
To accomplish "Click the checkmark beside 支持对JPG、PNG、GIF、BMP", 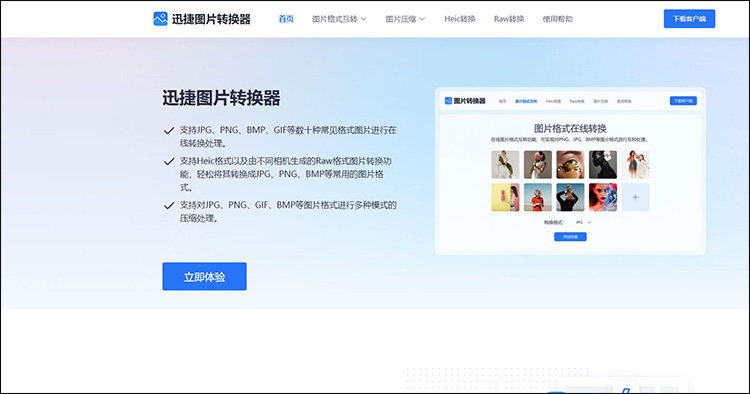I will 169,206.
